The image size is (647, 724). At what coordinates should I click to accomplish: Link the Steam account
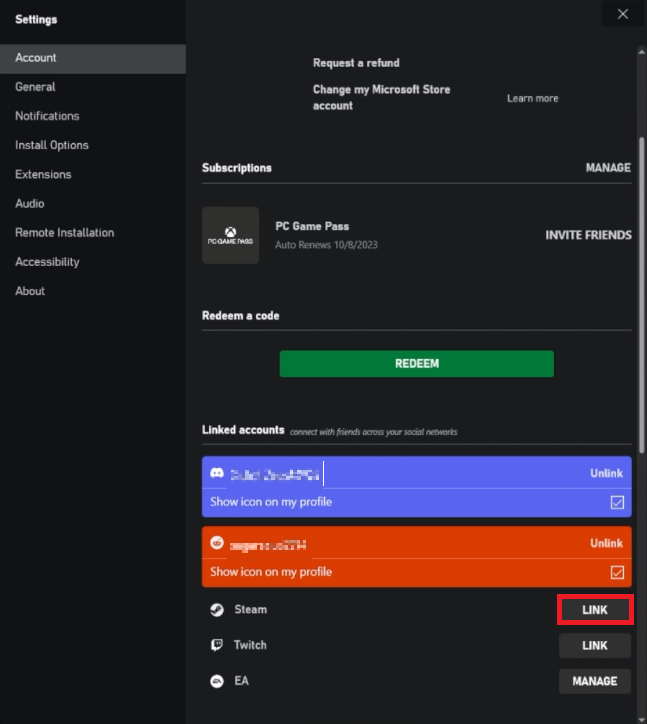(595, 610)
